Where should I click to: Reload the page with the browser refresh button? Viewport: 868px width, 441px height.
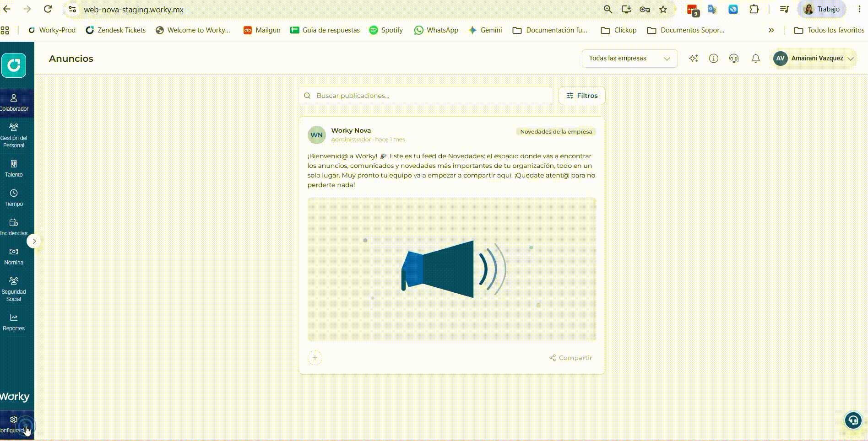click(48, 9)
